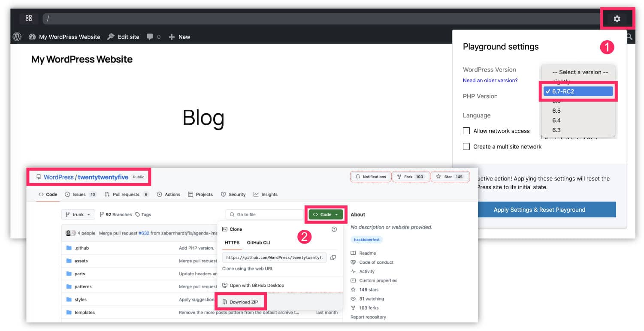This screenshot has height=331, width=644.
Task: Click the green Code dropdown button
Action: pyautogui.click(x=326, y=214)
